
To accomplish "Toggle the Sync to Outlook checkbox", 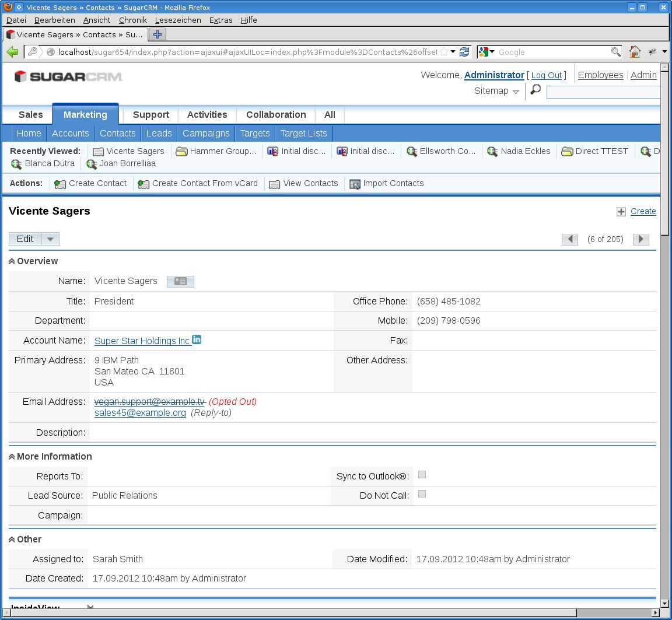I will [422, 475].
